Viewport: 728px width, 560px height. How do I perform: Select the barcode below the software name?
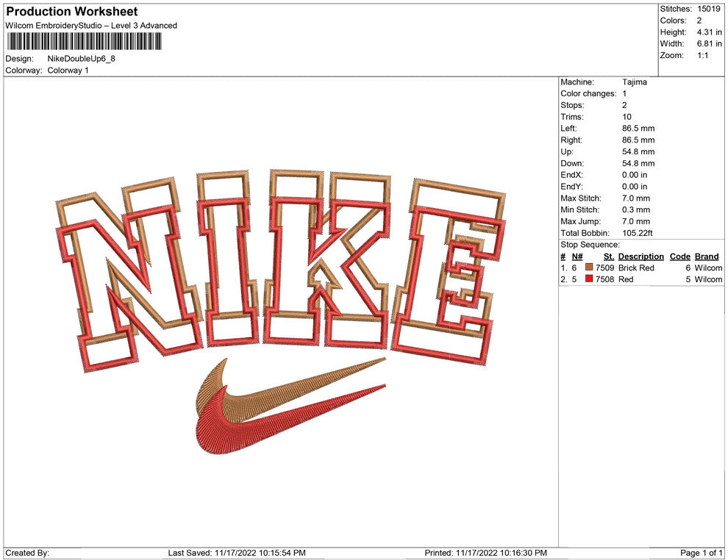coord(91,42)
